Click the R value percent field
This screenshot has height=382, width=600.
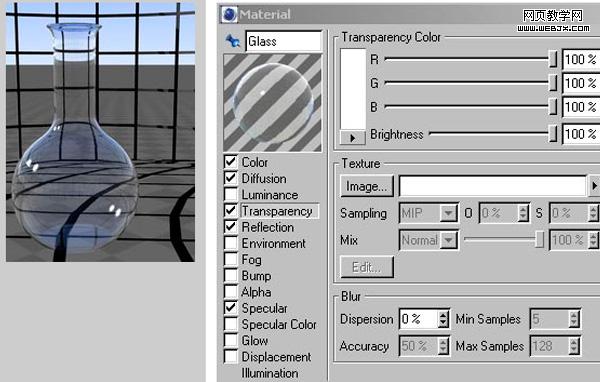pos(580,59)
